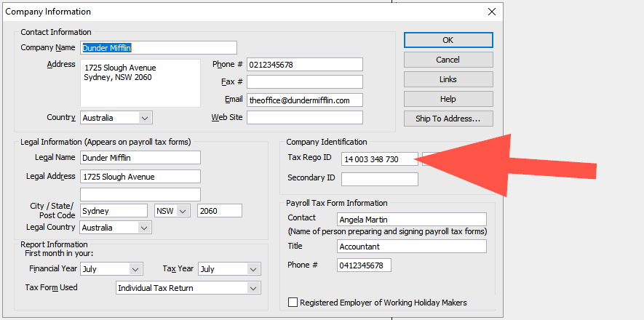This screenshot has height=320, width=644.
Task: Open the Links button
Action: [448, 79]
